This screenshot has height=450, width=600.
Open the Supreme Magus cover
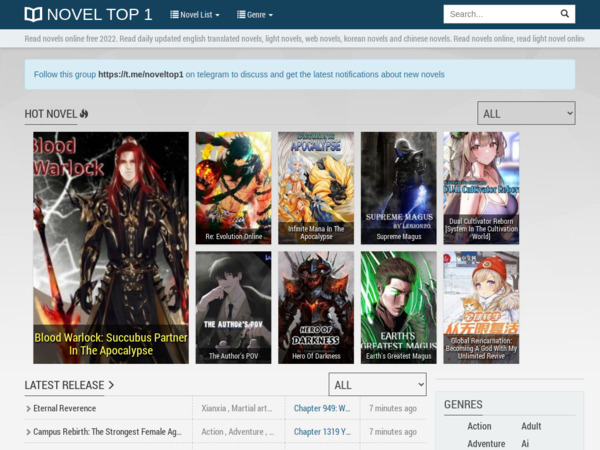[399, 188]
